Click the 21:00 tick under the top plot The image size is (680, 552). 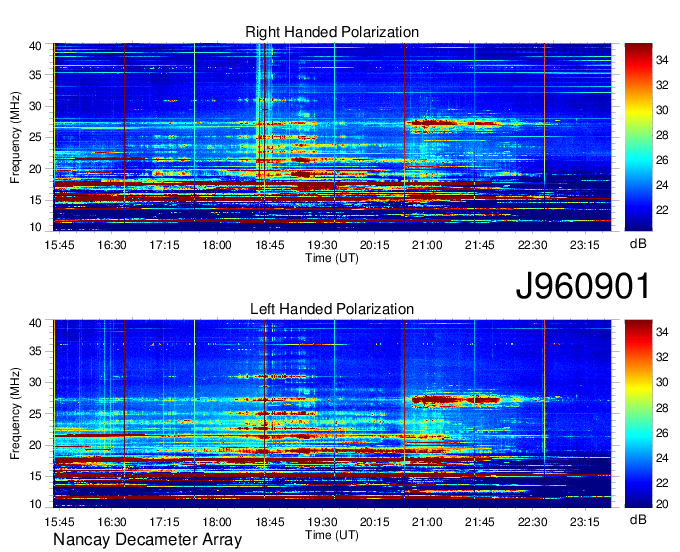[427, 245]
